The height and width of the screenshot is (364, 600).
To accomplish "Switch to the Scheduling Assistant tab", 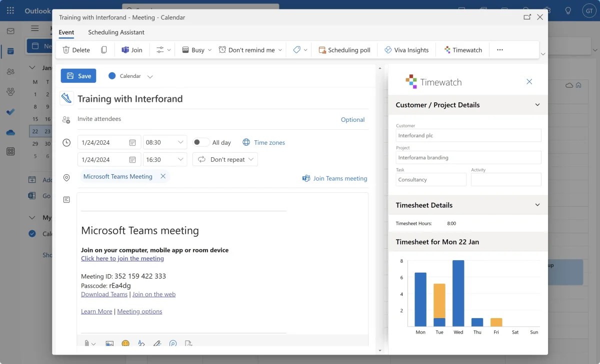I will [x=116, y=31].
